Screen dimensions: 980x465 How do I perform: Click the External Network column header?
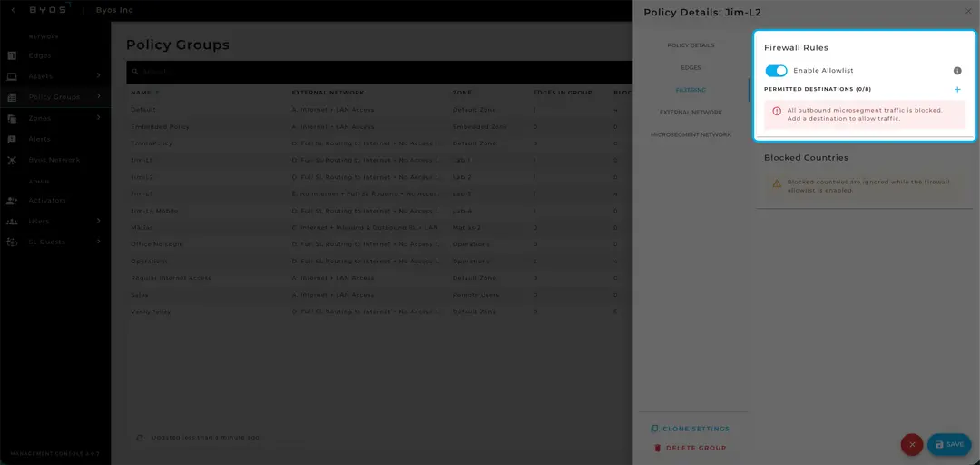coord(328,93)
